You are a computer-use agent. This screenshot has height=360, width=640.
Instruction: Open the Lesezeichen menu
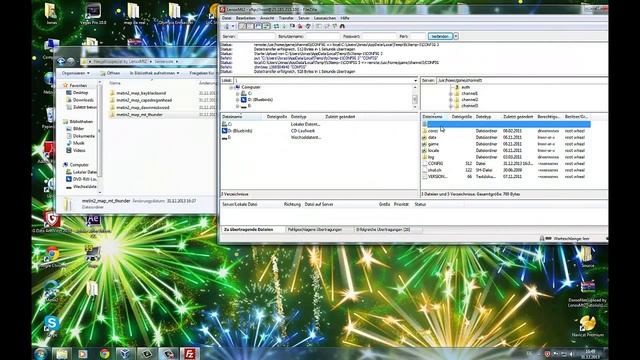click(325, 18)
